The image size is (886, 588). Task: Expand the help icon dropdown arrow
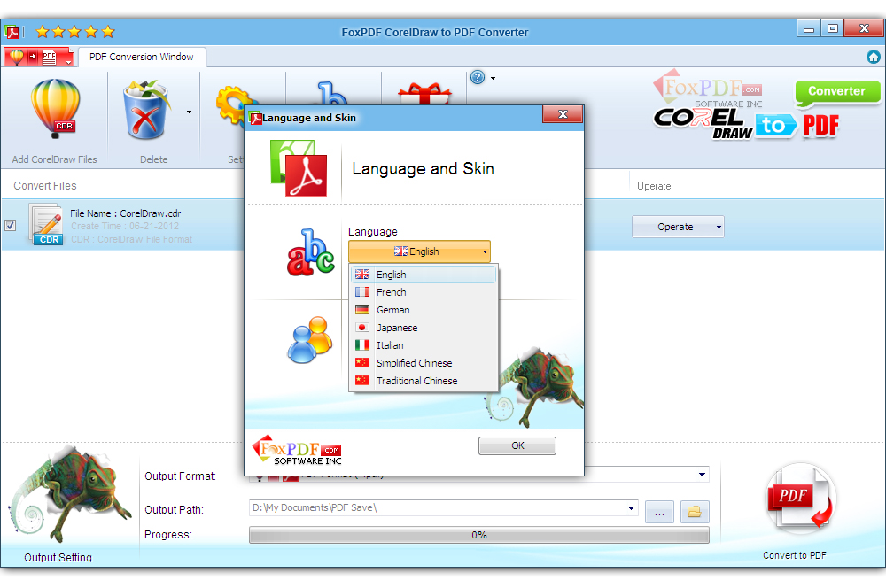click(x=494, y=78)
